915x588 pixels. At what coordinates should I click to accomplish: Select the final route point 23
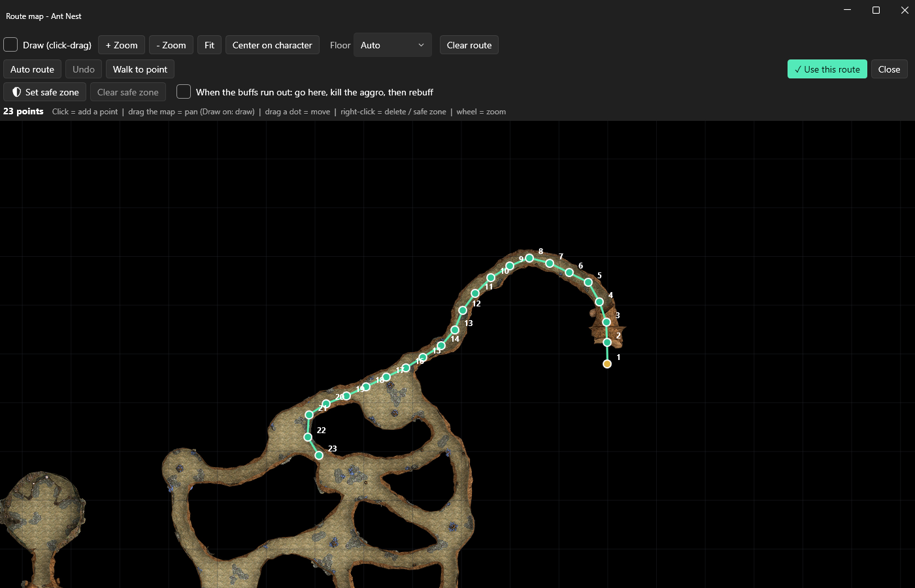coord(319,455)
